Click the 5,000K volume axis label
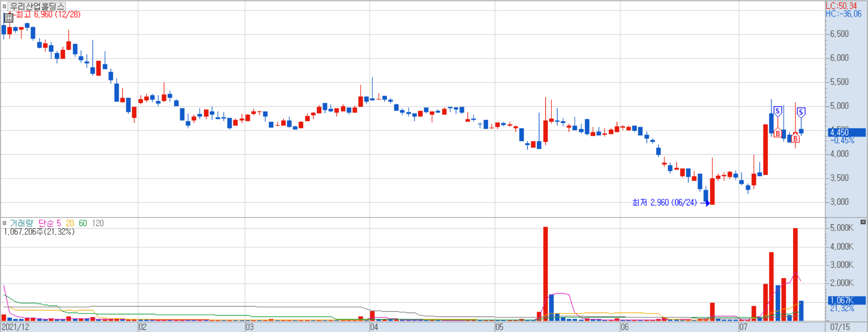The height and width of the screenshot is (332, 868). point(842,228)
